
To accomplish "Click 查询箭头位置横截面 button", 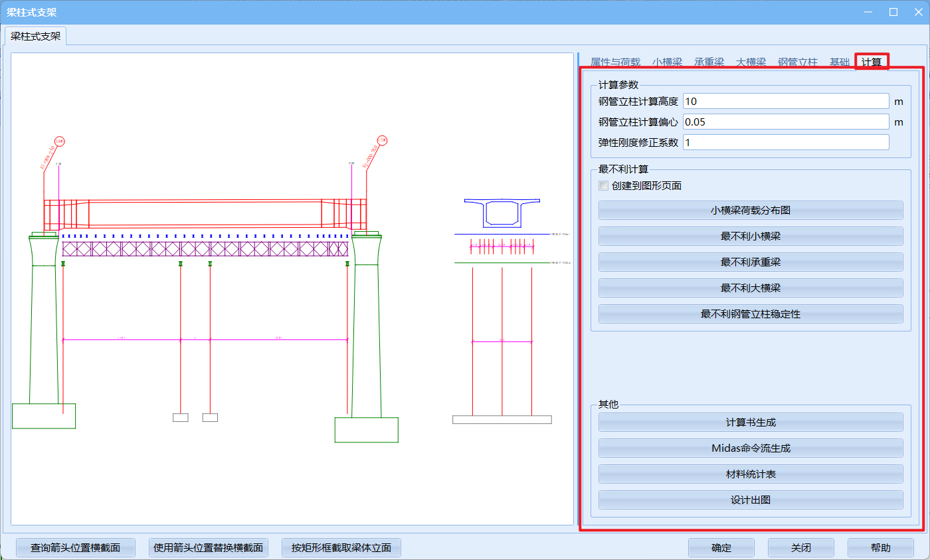I will (76, 548).
